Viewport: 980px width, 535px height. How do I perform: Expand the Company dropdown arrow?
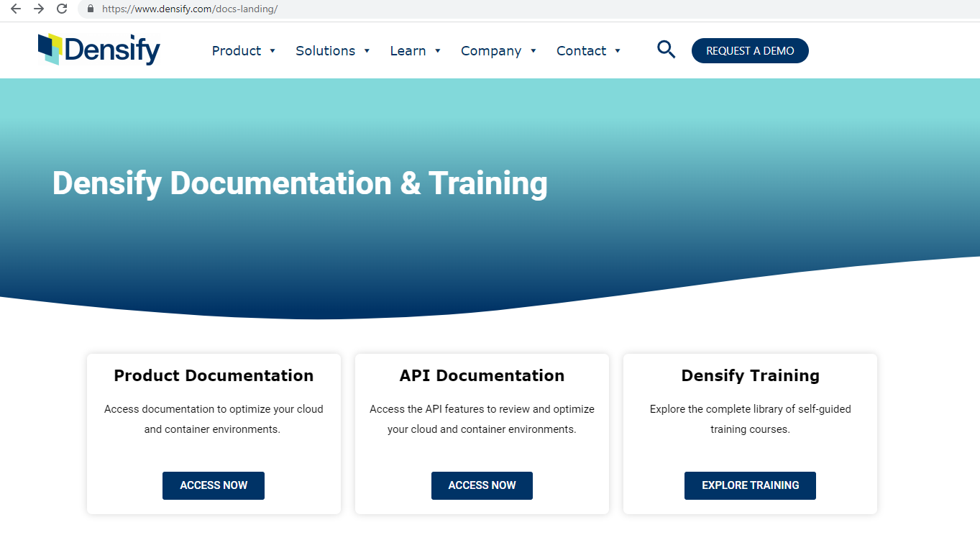click(533, 51)
